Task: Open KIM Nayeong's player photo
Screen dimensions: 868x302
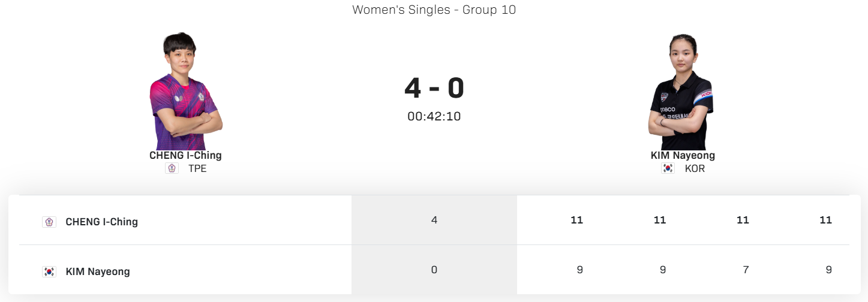Action: [682, 92]
